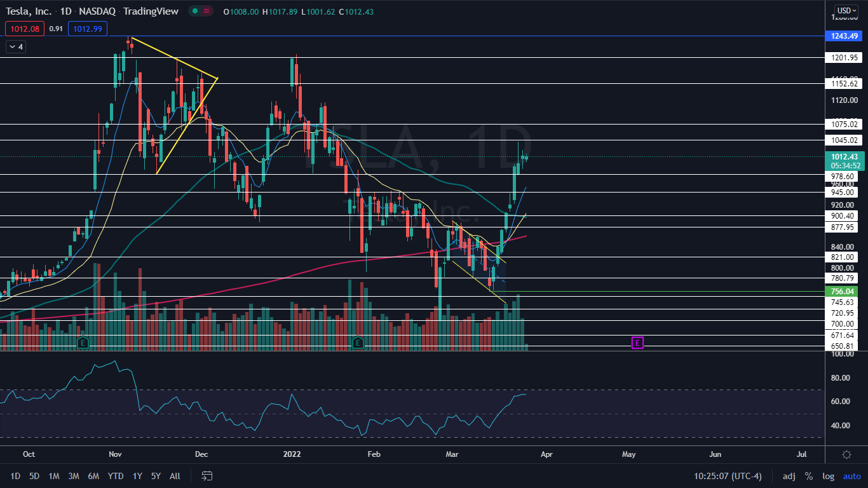Click the 745.63 horizontal line price label
Screen dimensions: 868x488
pyautogui.click(x=843, y=302)
